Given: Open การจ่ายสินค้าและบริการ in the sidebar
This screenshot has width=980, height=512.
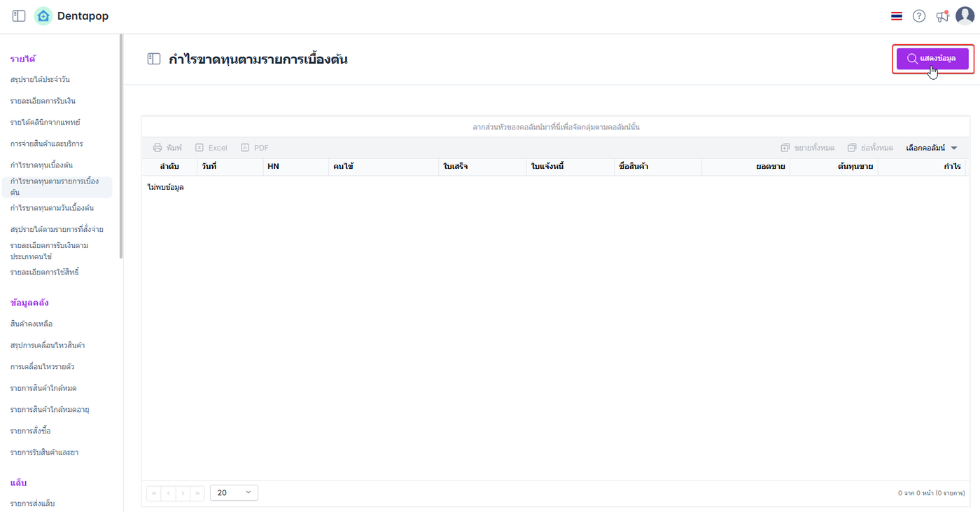Looking at the screenshot, I should [x=47, y=144].
